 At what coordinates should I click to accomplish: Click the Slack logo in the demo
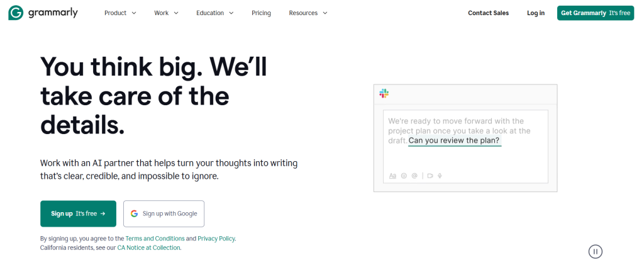(x=384, y=94)
